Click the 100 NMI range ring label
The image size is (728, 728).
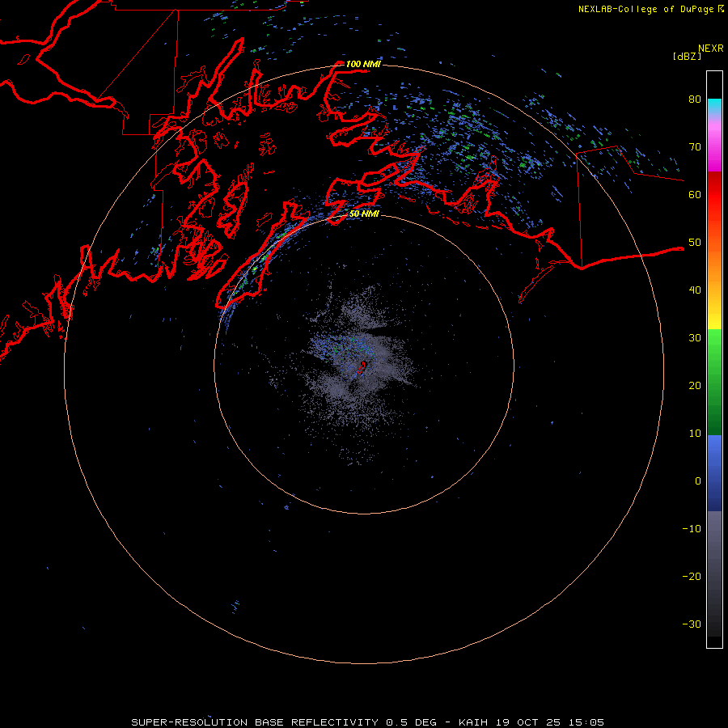pyautogui.click(x=363, y=64)
